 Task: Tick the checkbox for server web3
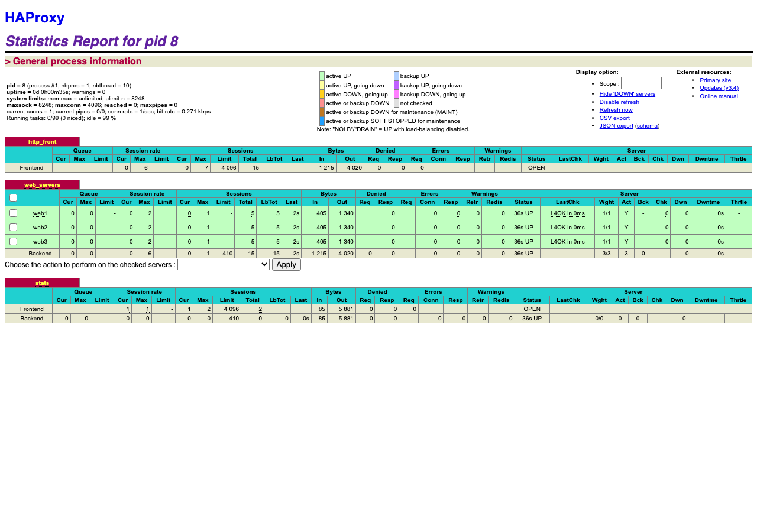[x=13, y=241]
